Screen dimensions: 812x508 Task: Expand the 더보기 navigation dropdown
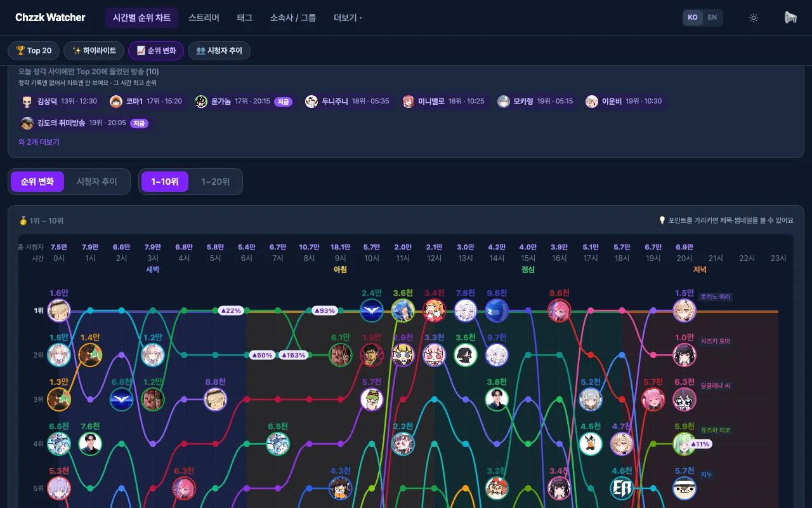tap(348, 18)
